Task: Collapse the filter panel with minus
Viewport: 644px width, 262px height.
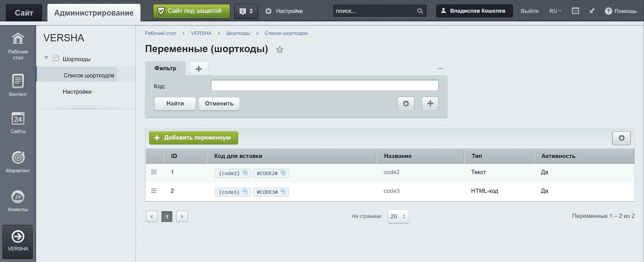Action: (440, 68)
